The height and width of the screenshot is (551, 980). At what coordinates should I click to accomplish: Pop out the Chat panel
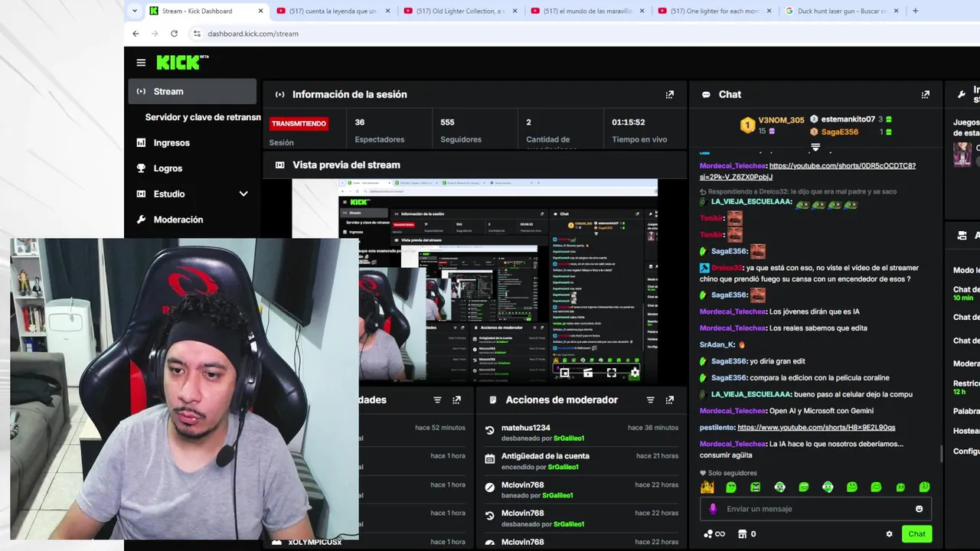[x=925, y=94]
